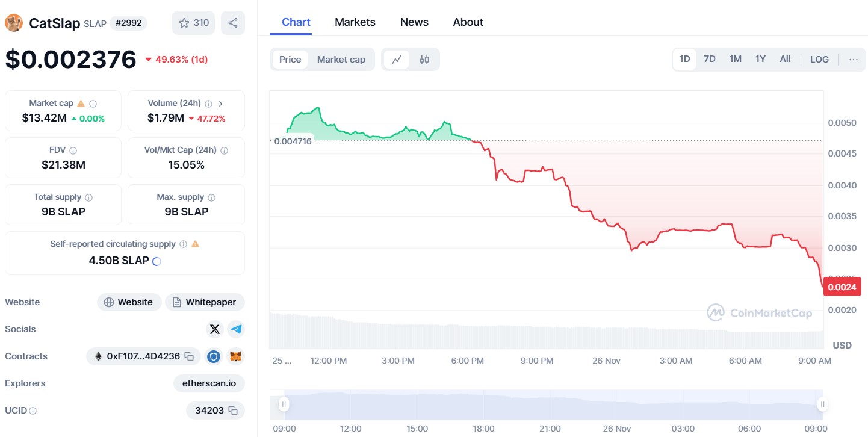
Task: Select the Market cap chart toggle
Action: pos(341,60)
